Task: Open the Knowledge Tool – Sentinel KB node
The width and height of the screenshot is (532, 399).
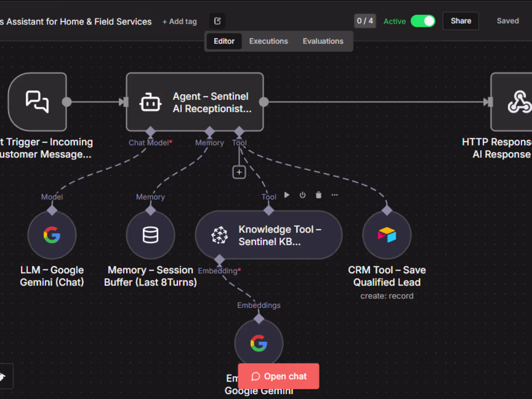Action: pyautogui.click(x=268, y=235)
